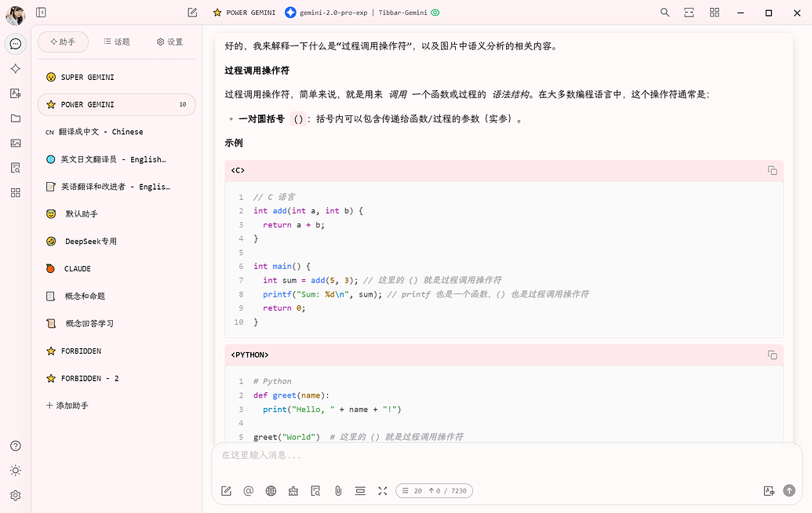The width and height of the screenshot is (812, 513).
Task: Toggle the sun theme icon
Action: click(16, 471)
